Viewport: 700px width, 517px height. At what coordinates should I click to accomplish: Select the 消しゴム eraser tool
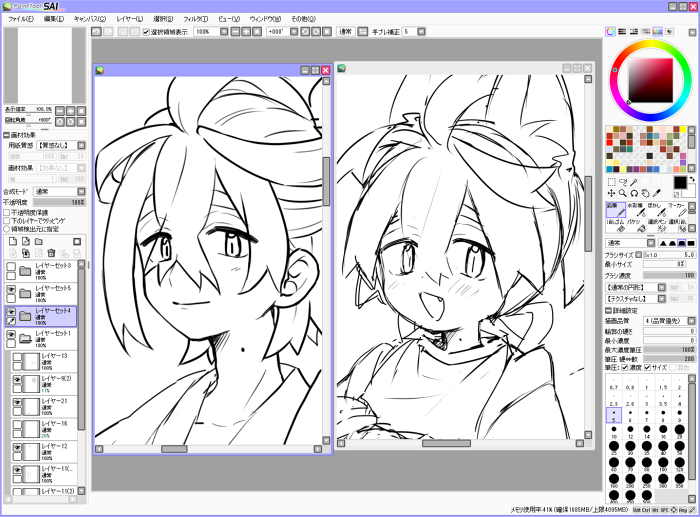(616, 225)
